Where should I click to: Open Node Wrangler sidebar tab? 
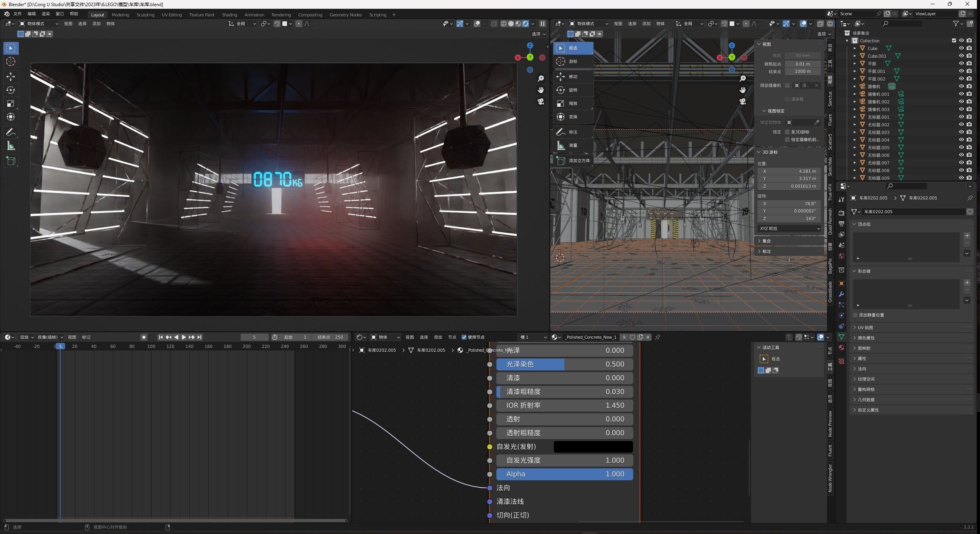pos(830,478)
